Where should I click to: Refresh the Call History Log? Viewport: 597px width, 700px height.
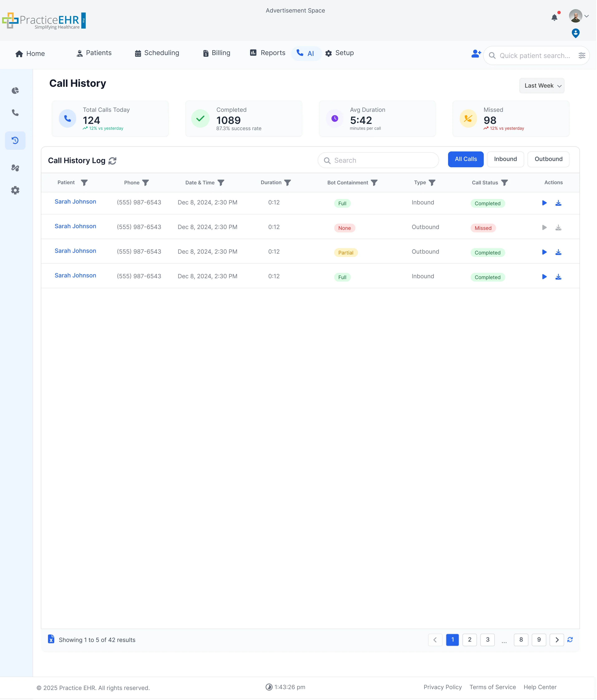[x=113, y=161]
